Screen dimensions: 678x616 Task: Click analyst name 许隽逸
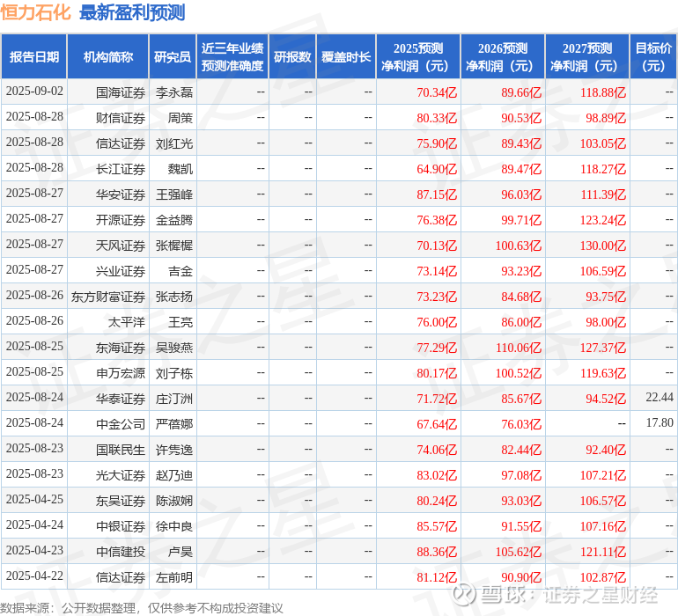click(173, 450)
